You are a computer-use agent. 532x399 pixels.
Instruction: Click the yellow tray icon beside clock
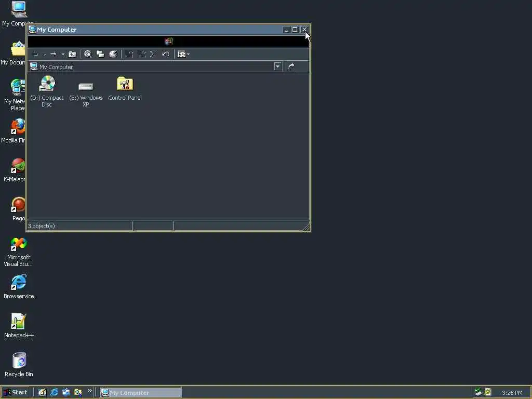(x=488, y=392)
